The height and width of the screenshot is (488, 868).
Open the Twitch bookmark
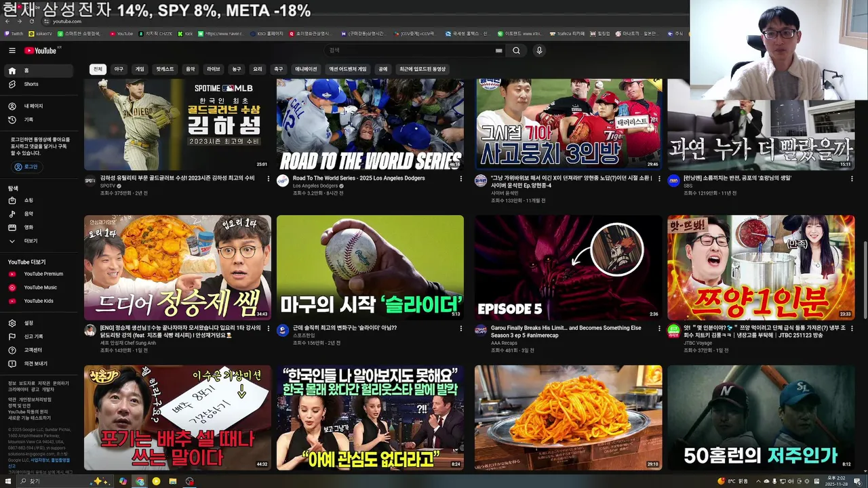pyautogui.click(x=14, y=33)
